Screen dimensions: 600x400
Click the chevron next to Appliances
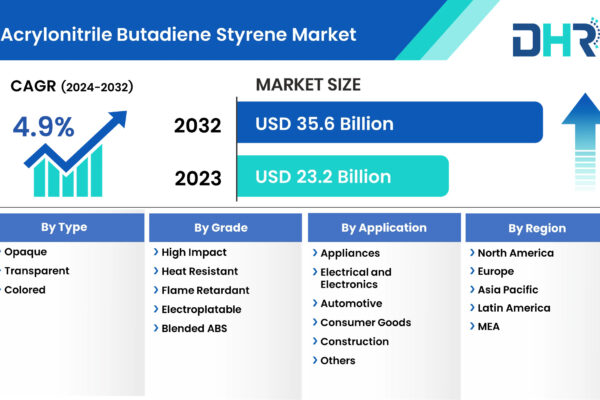click(x=314, y=253)
